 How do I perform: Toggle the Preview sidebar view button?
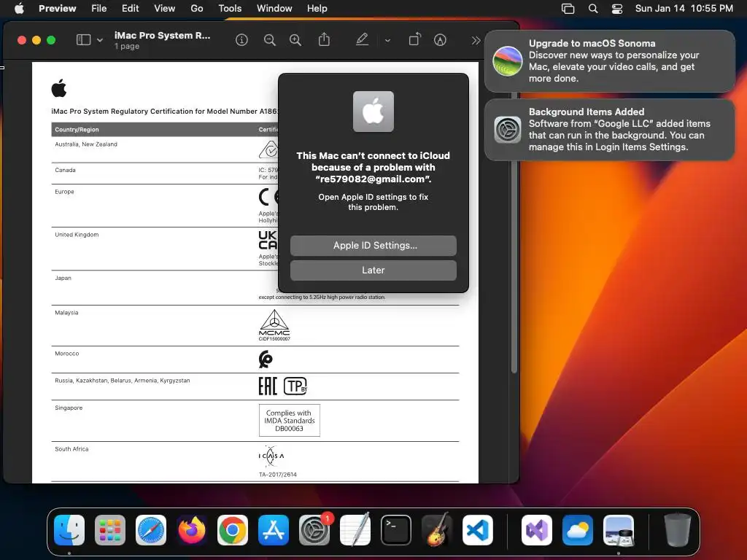(83, 40)
